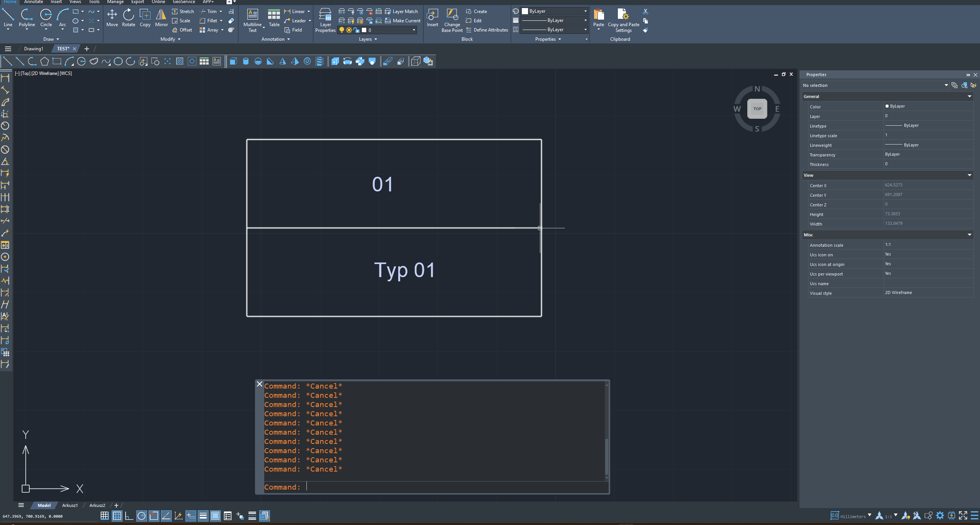Toggle Polar tracking in status bar
The width and height of the screenshot is (980, 525).
point(141,516)
